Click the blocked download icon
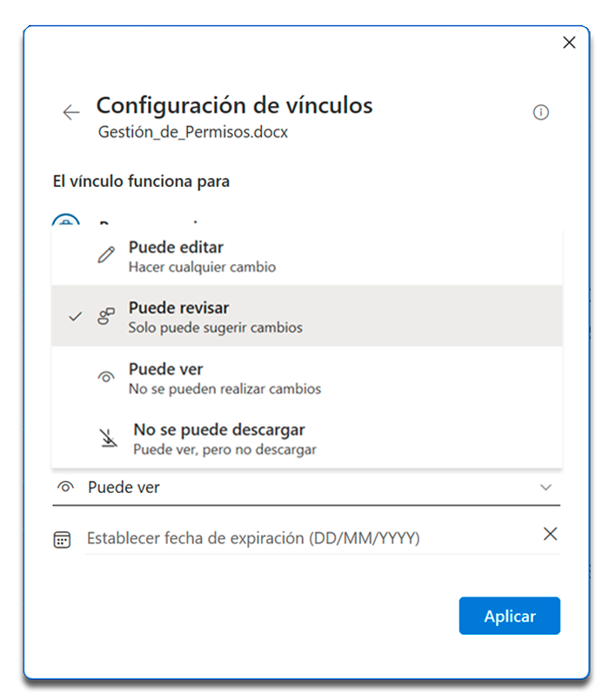Image resolution: width=609 pixels, height=700 pixels. click(108, 439)
